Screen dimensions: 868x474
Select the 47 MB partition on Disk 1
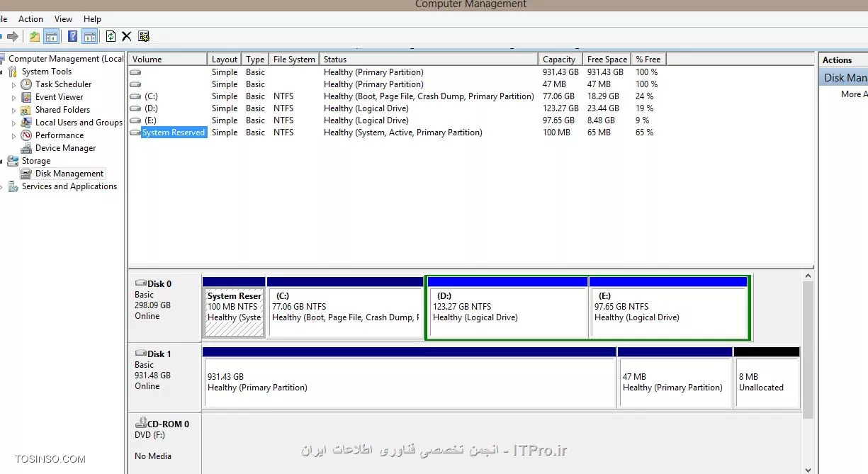pos(675,378)
